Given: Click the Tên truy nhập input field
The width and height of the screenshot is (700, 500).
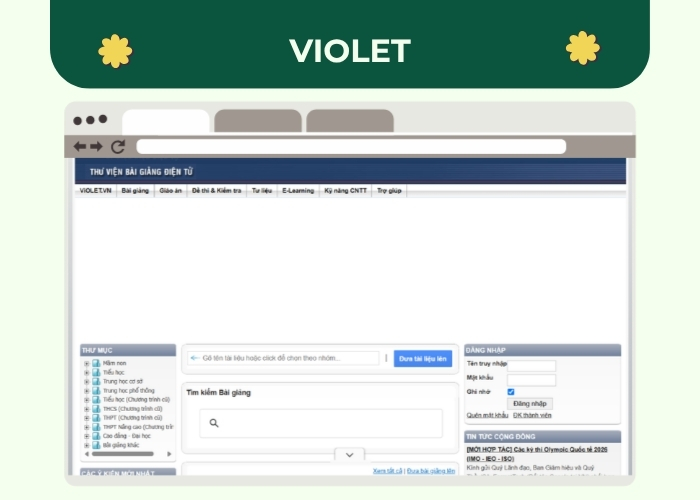Looking at the screenshot, I should click(x=531, y=366).
